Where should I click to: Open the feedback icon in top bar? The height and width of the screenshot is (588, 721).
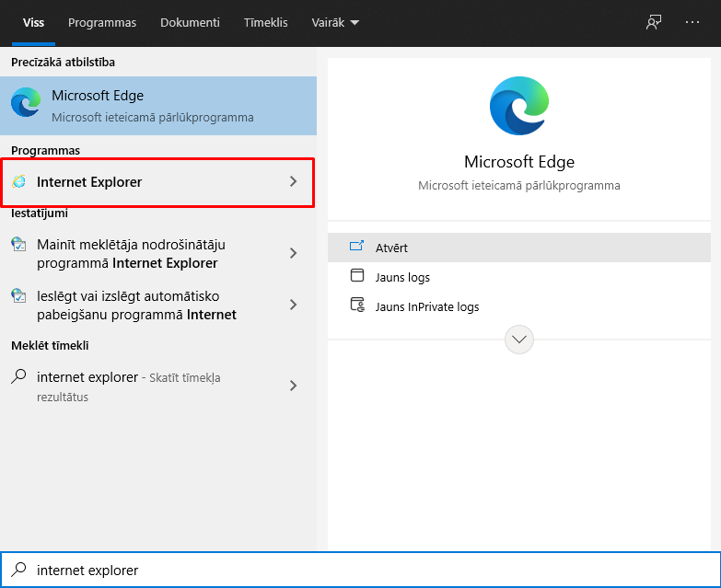pyautogui.click(x=654, y=22)
